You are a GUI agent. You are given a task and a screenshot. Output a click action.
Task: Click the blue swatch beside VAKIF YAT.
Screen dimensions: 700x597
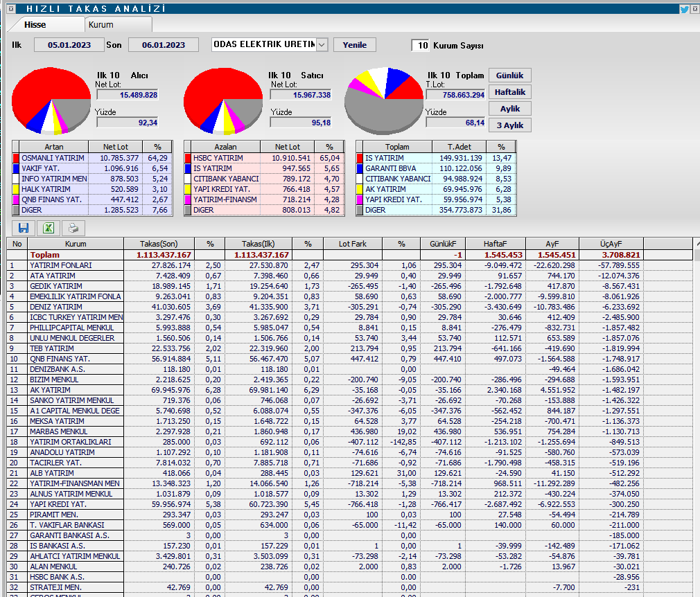tap(16, 168)
